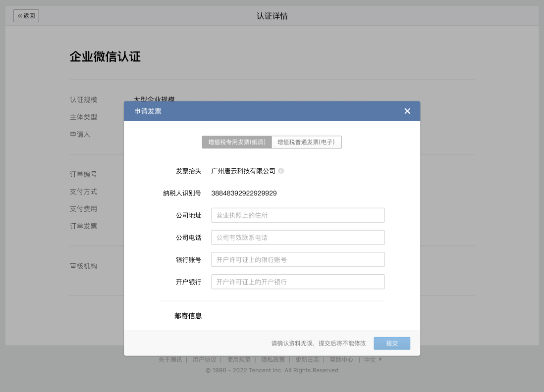Go back with the 返回 button

(26, 16)
